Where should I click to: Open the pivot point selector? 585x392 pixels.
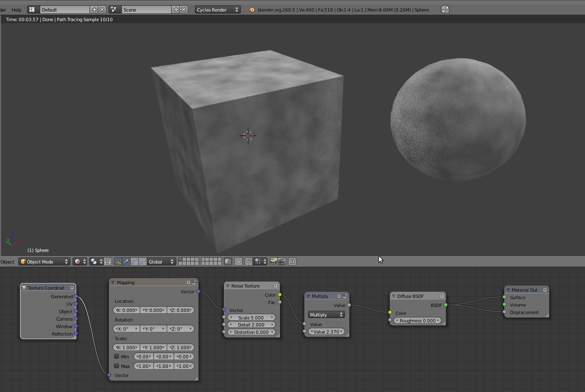[96, 261]
